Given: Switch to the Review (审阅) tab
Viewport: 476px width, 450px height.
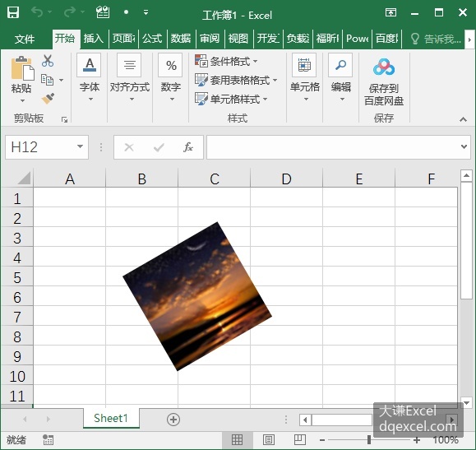Looking at the screenshot, I should pos(210,39).
